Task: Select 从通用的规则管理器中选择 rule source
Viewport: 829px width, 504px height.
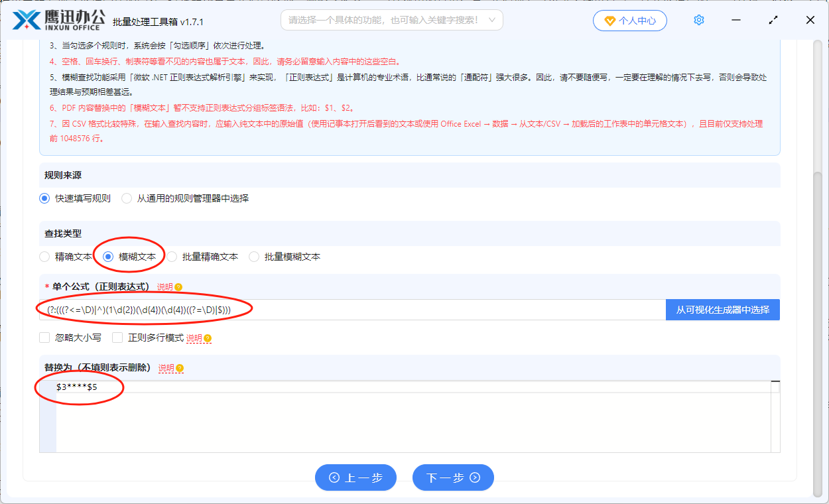Action: click(x=127, y=198)
